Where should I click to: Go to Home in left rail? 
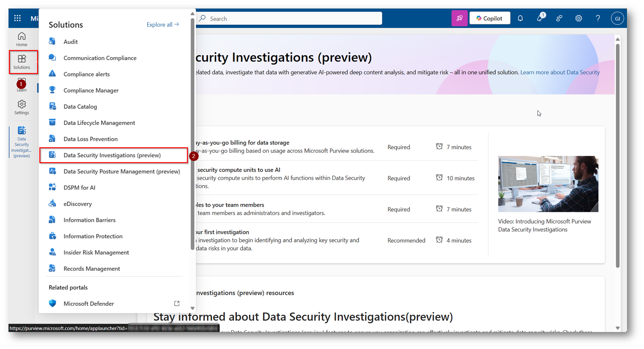[21, 39]
